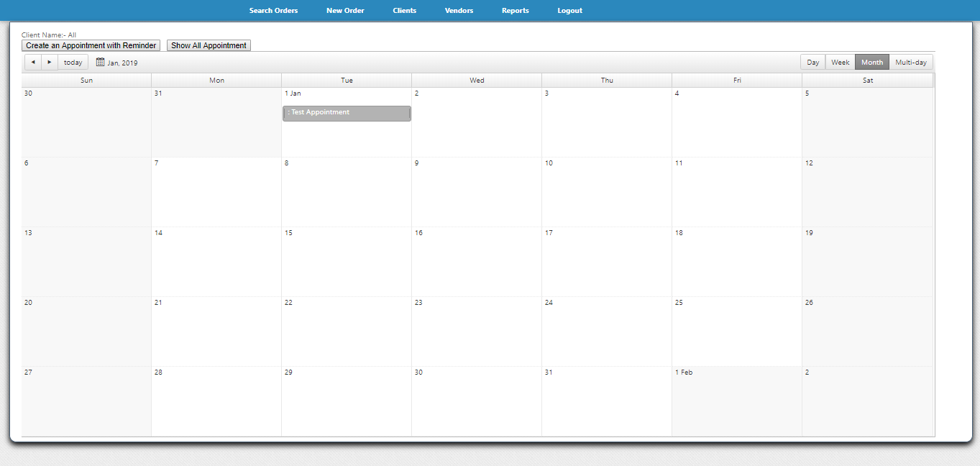Click the today button

[73, 63]
